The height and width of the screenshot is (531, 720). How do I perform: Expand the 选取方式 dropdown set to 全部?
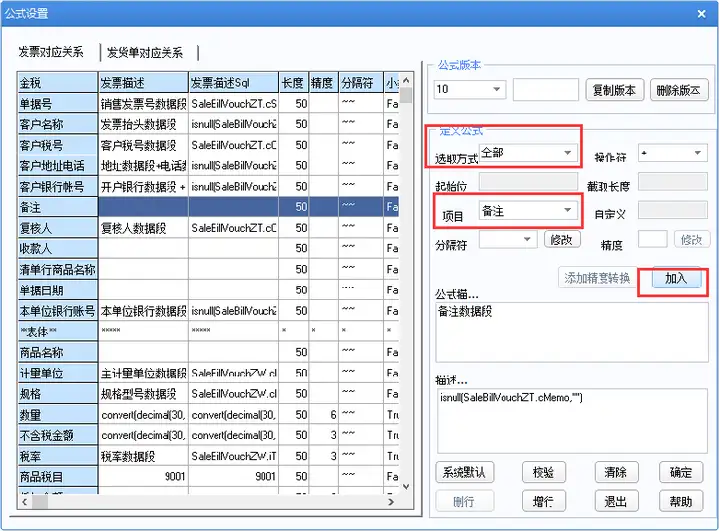528,153
